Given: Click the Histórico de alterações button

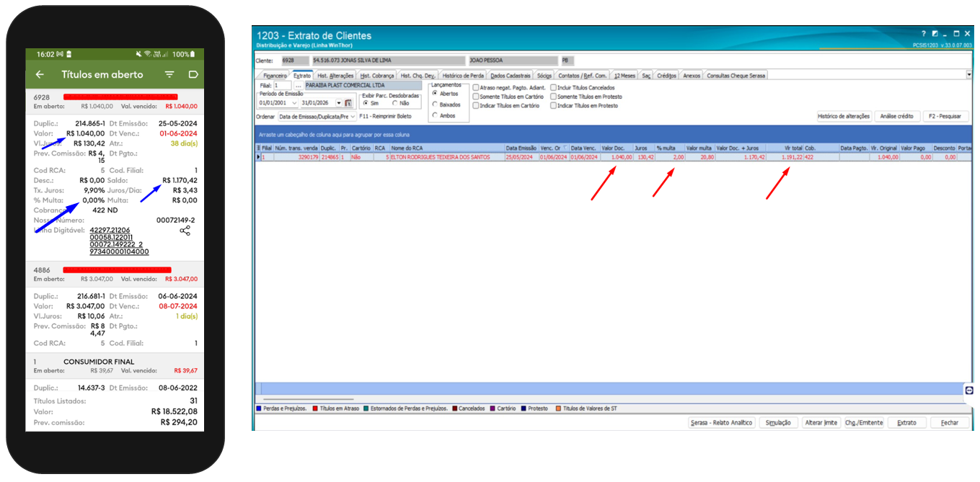Looking at the screenshot, I should click(844, 116).
